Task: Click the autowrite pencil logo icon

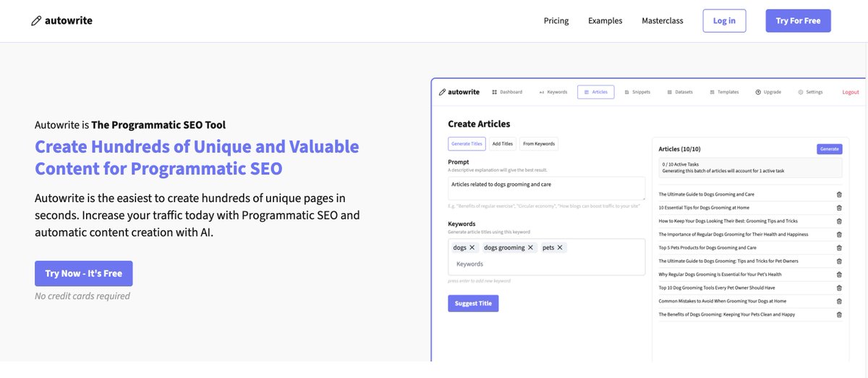Action: click(x=36, y=21)
